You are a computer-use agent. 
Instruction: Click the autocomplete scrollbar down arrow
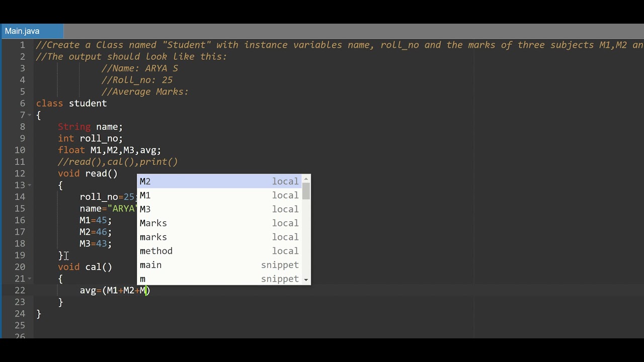point(306,280)
